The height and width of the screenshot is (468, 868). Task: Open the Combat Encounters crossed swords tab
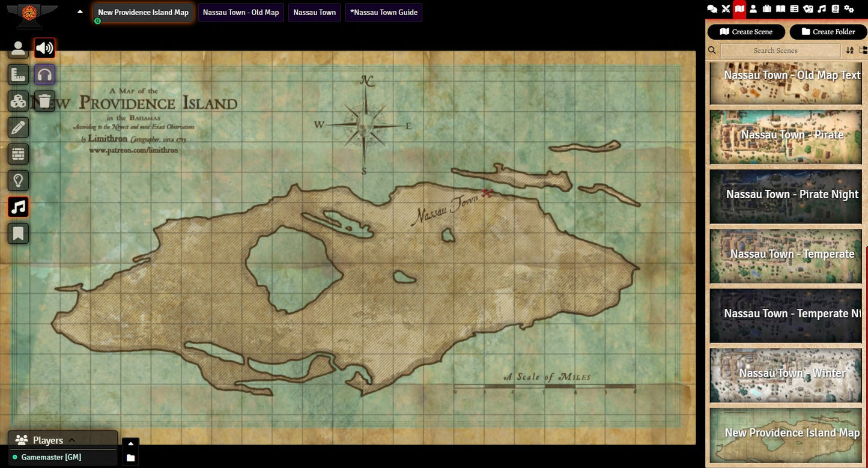[726, 8]
